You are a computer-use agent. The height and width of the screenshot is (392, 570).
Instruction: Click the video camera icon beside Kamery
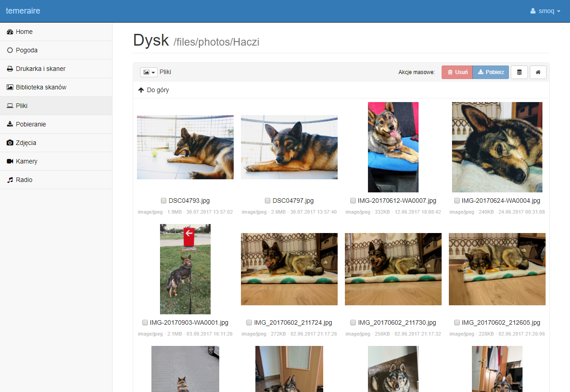(x=10, y=161)
